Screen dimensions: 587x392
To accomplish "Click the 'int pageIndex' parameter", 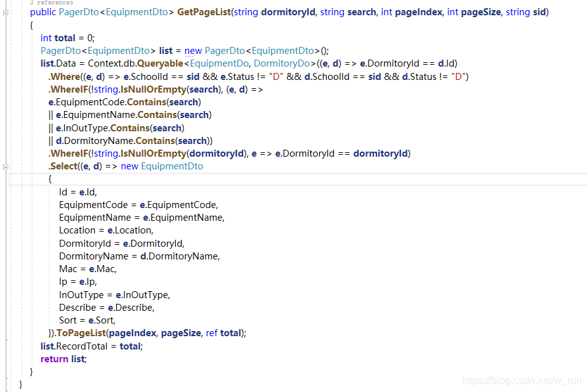I will 411,12.
